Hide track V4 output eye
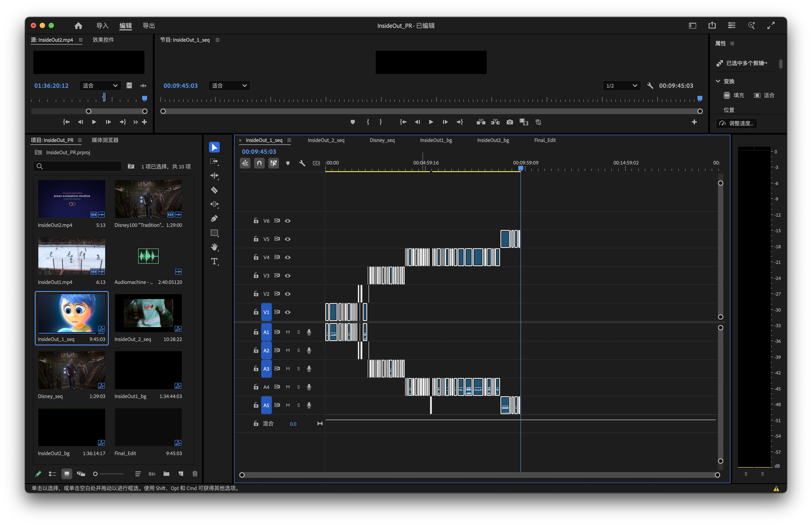This screenshot has width=812, height=526. coord(288,257)
